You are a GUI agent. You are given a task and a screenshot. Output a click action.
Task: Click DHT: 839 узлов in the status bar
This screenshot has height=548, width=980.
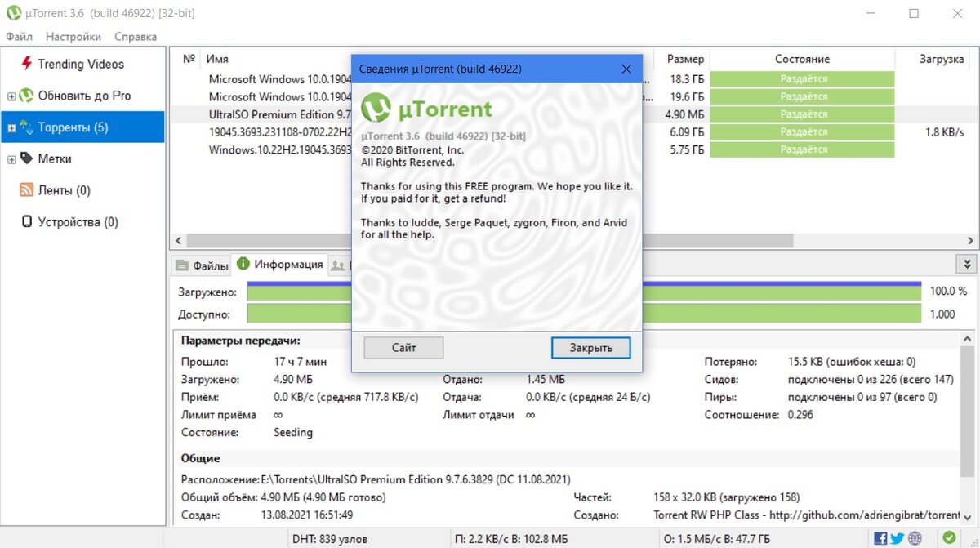tap(330, 539)
